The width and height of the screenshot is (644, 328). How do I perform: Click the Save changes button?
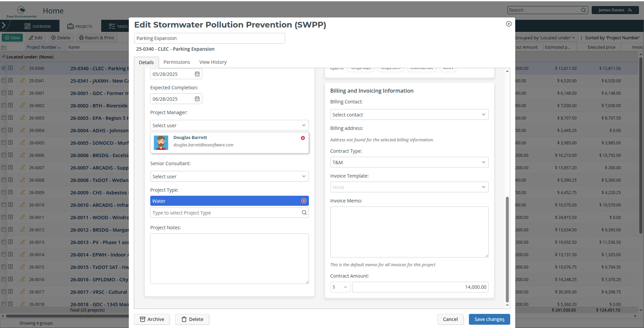tap(489, 319)
